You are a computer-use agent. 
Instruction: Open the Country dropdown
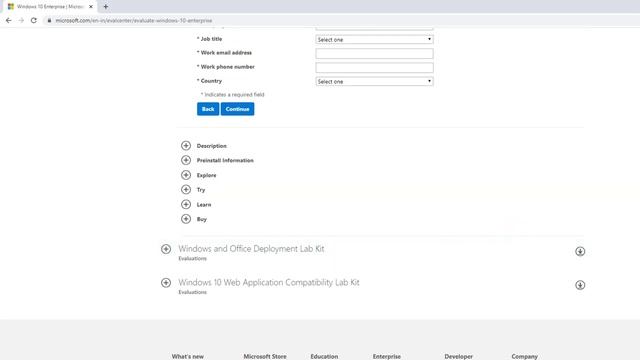click(x=374, y=82)
